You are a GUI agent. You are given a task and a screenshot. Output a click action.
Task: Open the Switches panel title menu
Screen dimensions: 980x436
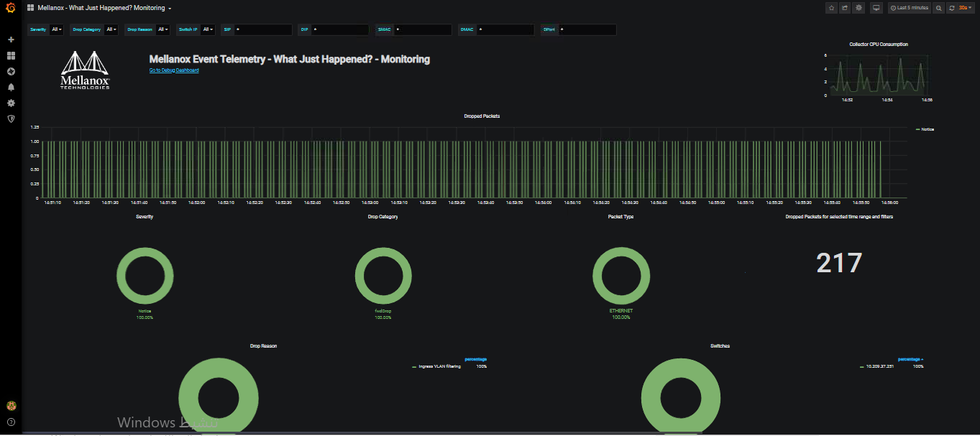click(x=720, y=346)
